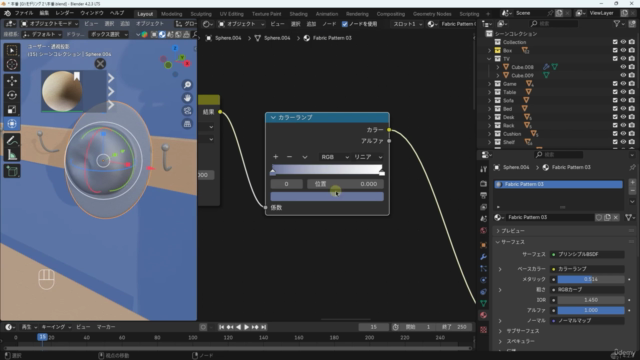
Task: Expand the Subsurface panel
Action: (x=500, y=331)
